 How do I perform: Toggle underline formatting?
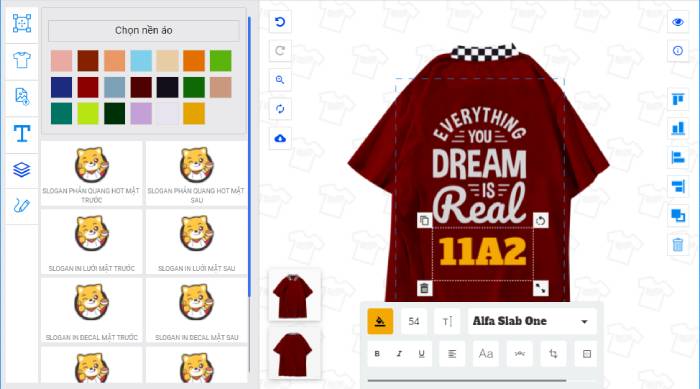421,354
